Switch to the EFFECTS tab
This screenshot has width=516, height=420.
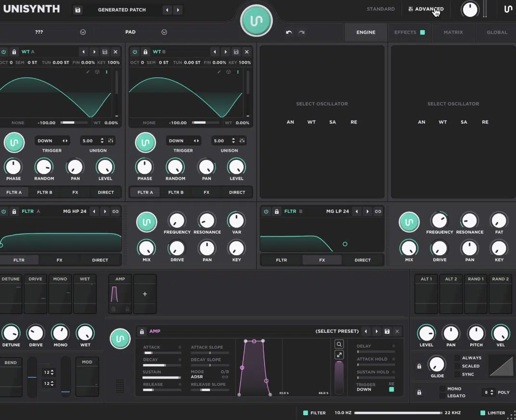tap(406, 32)
